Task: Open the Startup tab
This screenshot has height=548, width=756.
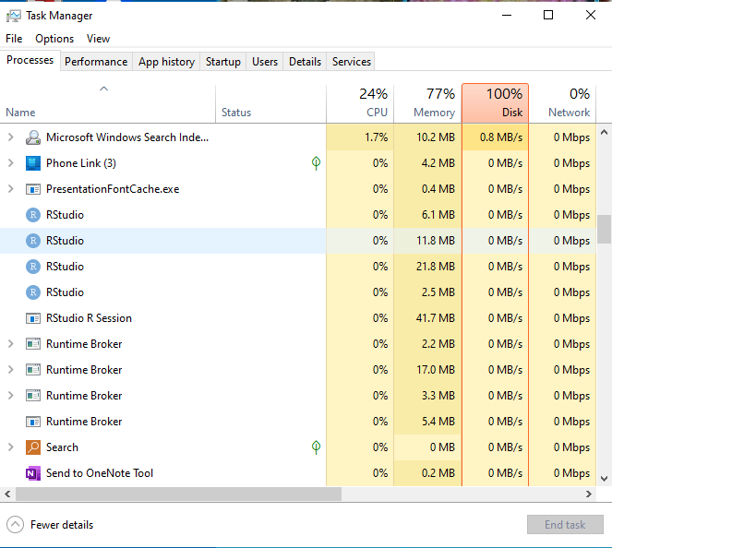Action: 223,62
